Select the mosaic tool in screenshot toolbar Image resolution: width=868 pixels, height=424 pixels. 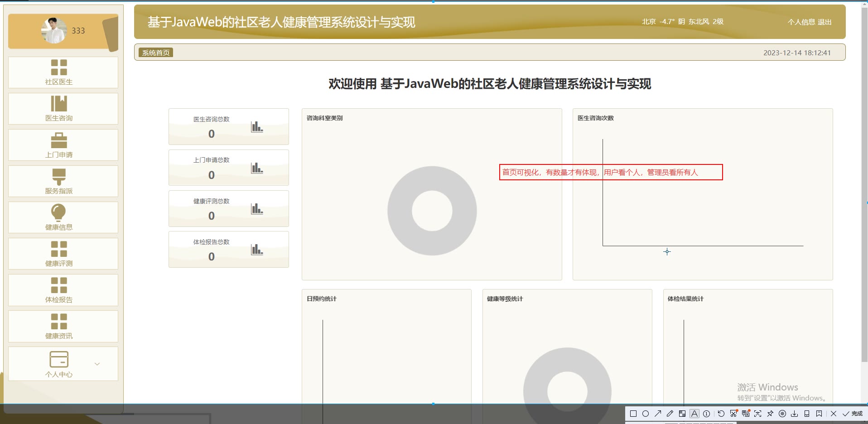(682, 414)
